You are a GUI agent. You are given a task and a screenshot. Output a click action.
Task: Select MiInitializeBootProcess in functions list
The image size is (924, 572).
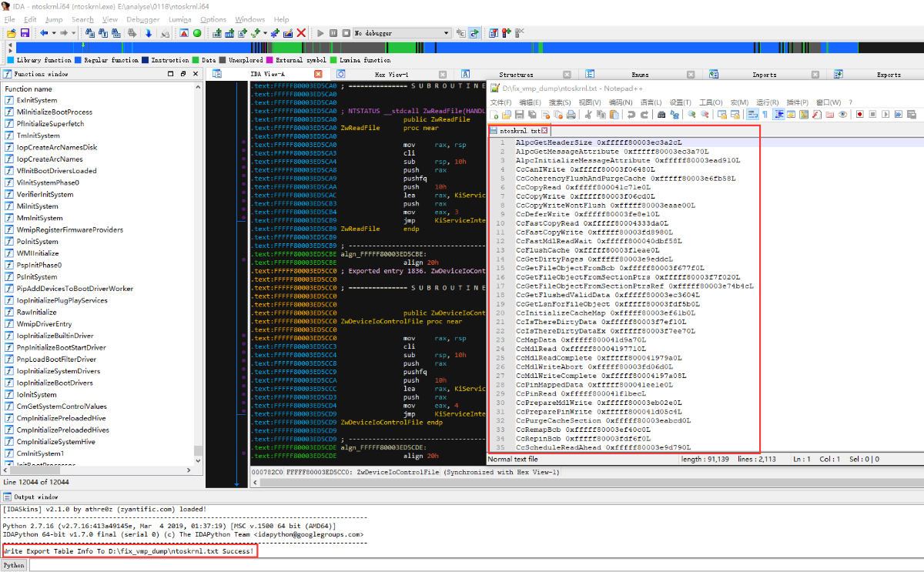(54, 112)
